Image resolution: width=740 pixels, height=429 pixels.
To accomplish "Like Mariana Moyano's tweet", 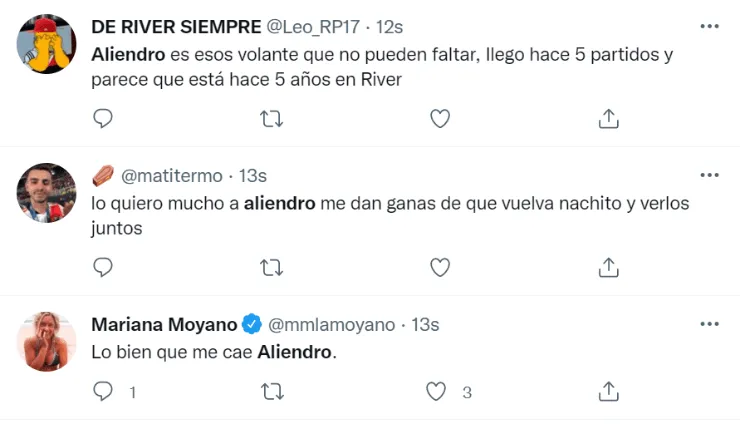I will point(437,392).
